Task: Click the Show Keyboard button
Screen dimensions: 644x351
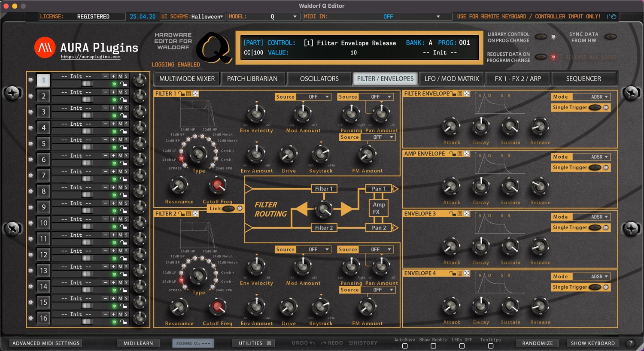Action: pyautogui.click(x=593, y=343)
